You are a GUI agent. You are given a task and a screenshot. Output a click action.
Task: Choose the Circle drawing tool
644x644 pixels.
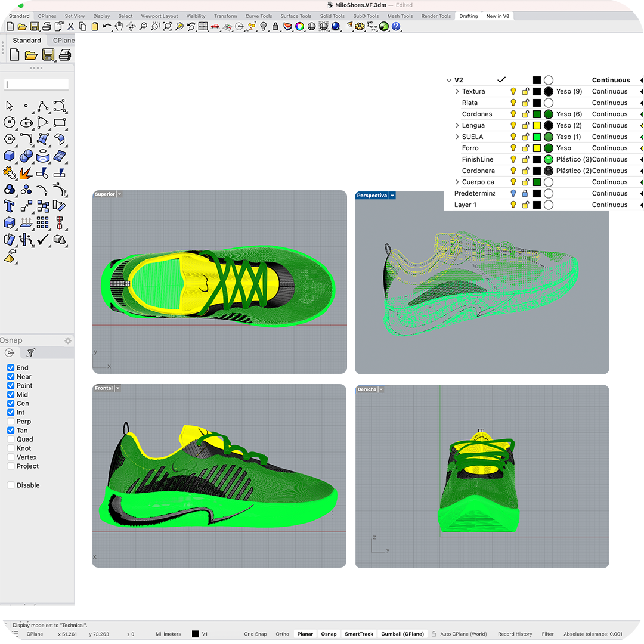(x=10, y=123)
